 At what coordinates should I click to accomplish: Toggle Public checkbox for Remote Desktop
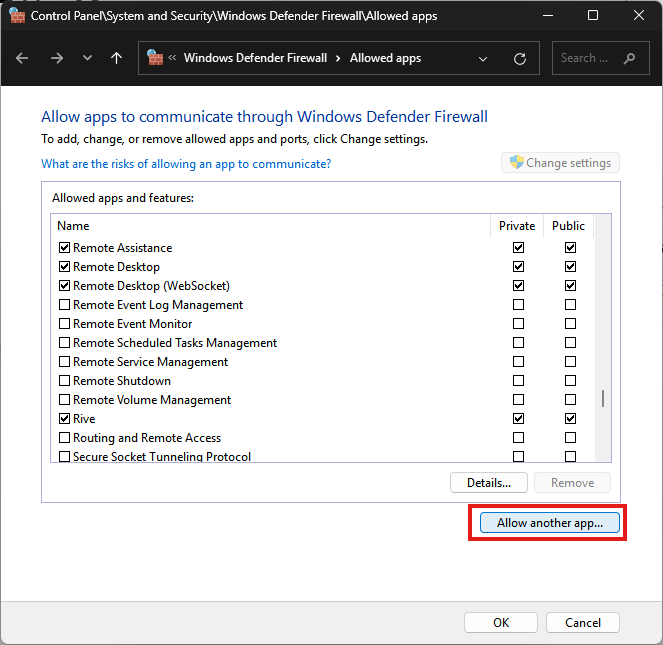tap(570, 266)
